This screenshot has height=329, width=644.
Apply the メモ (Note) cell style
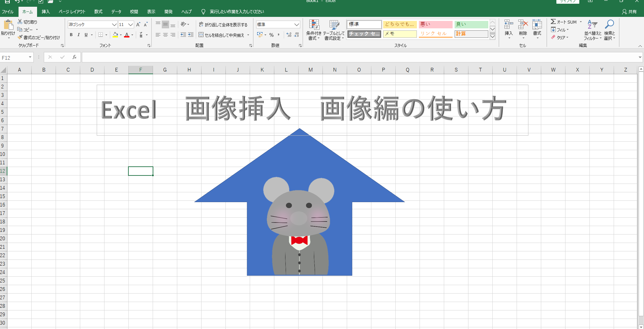400,34
